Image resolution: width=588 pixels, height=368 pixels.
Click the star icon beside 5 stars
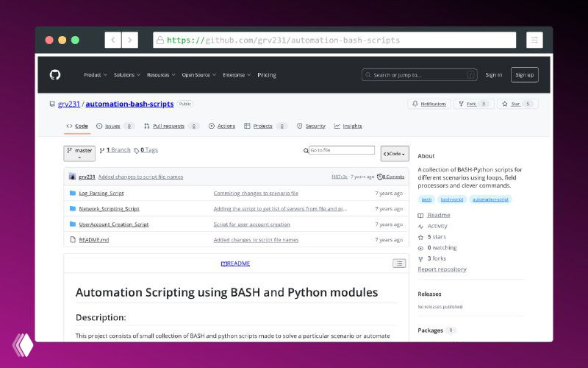tap(420, 237)
